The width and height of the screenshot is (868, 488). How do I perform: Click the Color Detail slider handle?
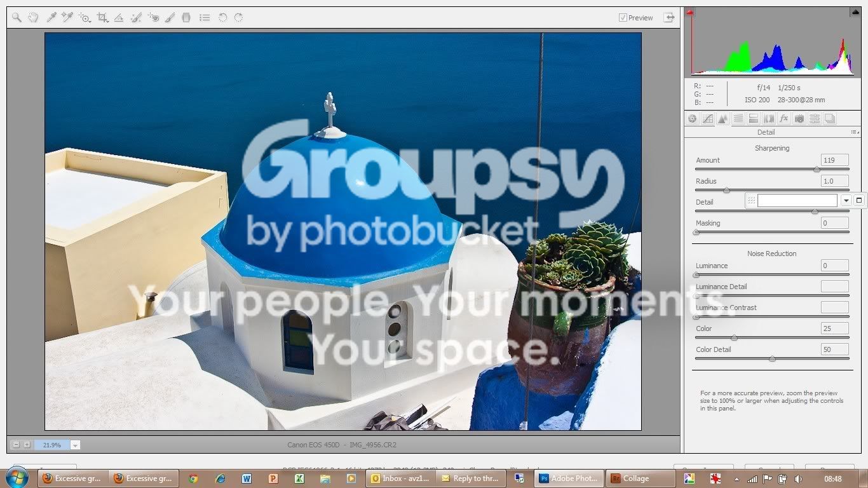pos(772,359)
